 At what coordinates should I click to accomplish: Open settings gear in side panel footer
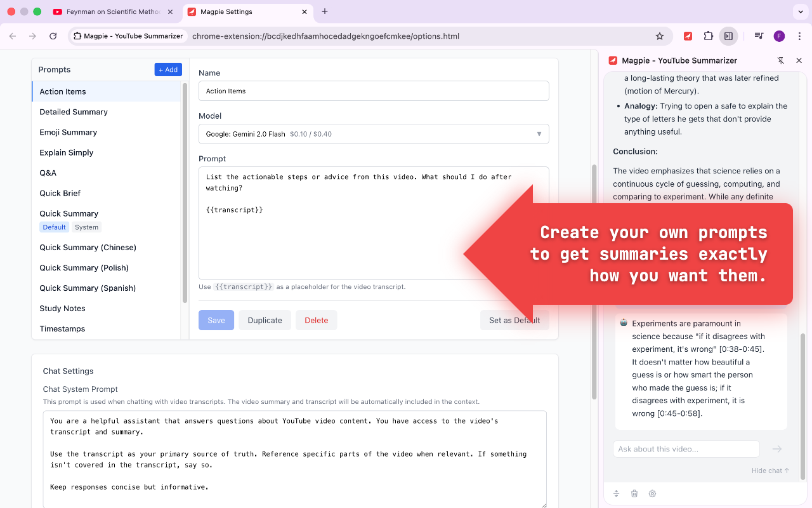[x=652, y=493]
